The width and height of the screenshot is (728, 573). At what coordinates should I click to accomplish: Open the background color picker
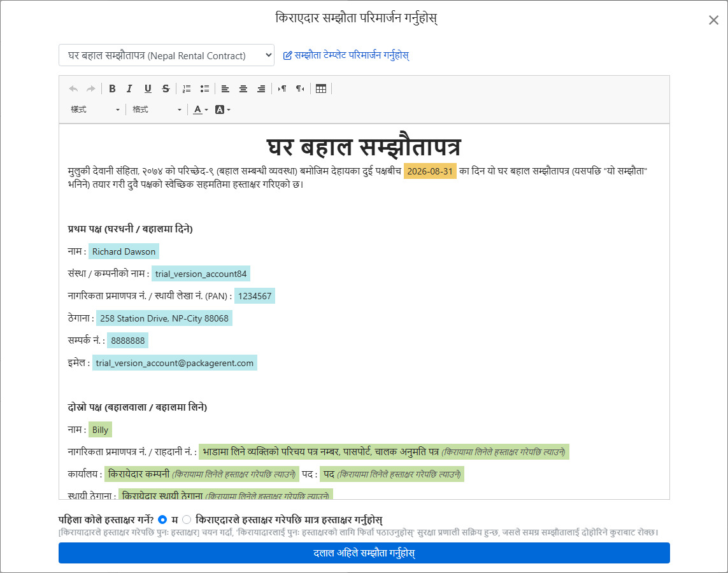[223, 110]
